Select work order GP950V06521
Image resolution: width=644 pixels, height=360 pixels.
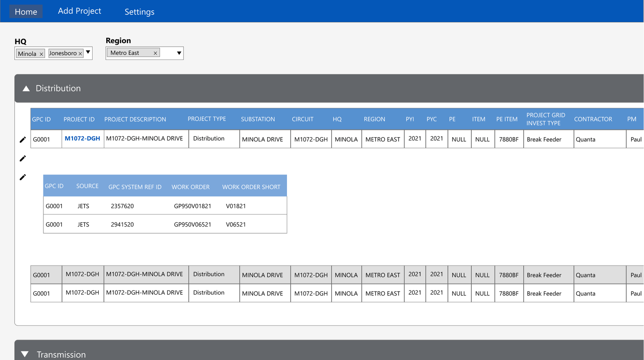(192, 224)
